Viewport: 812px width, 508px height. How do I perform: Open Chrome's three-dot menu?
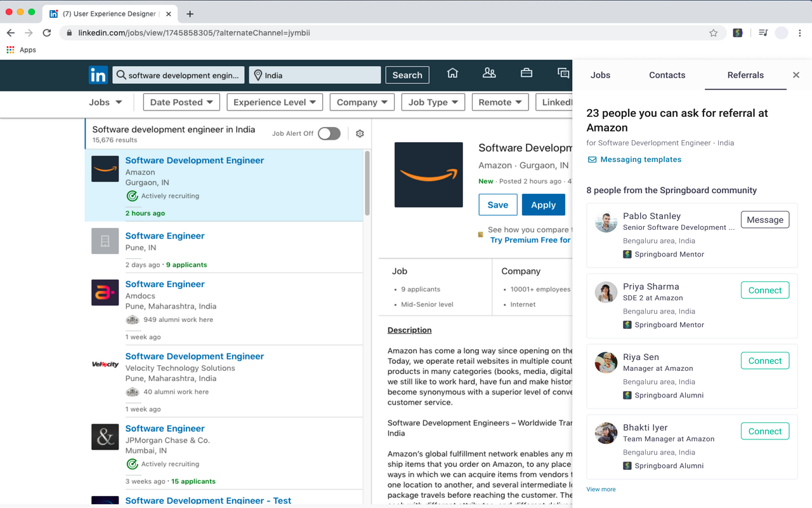tap(801, 33)
